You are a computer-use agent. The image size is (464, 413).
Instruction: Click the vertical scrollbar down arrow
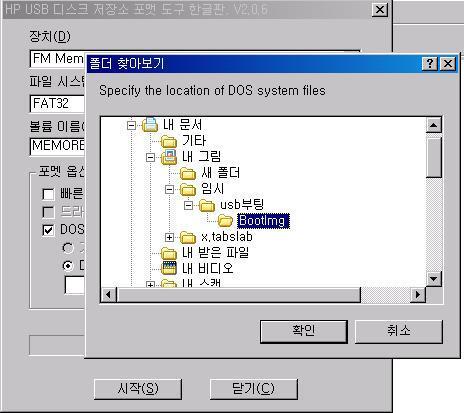point(434,279)
